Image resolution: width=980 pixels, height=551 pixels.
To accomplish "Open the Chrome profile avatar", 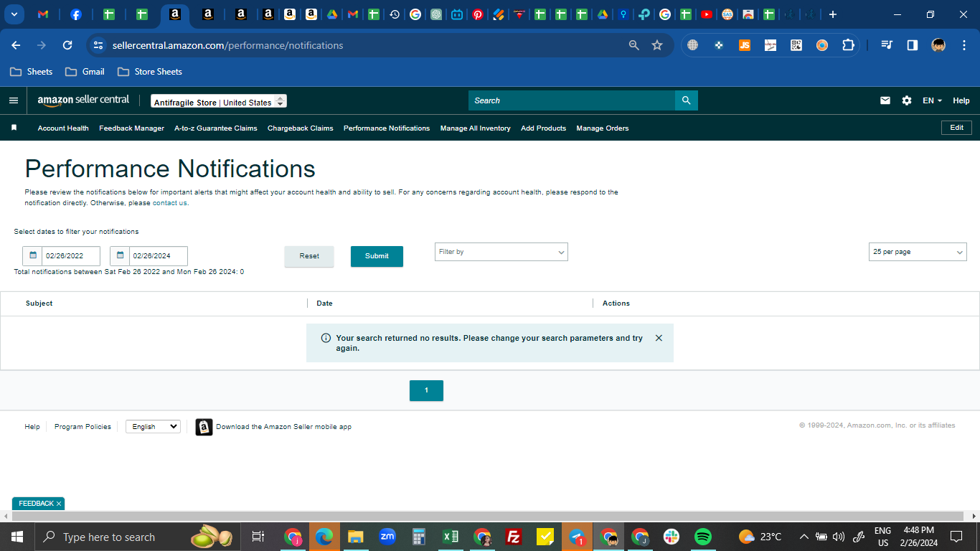I will click(x=938, y=45).
